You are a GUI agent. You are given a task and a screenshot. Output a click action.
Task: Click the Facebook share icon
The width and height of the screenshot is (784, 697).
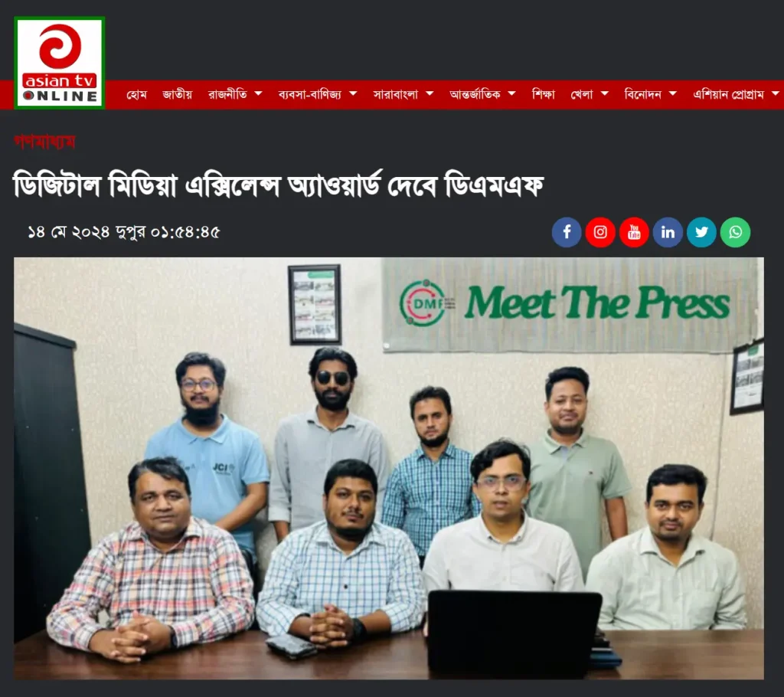point(567,232)
